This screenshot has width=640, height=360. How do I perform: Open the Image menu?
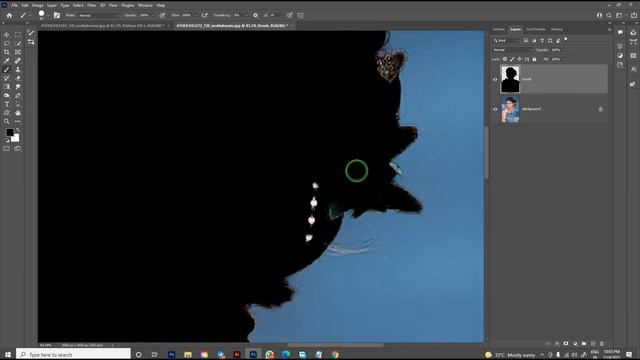pyautogui.click(x=38, y=5)
